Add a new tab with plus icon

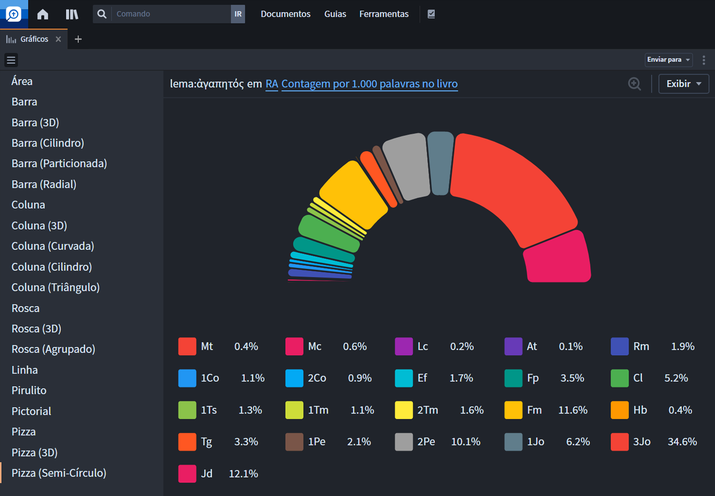[78, 39]
